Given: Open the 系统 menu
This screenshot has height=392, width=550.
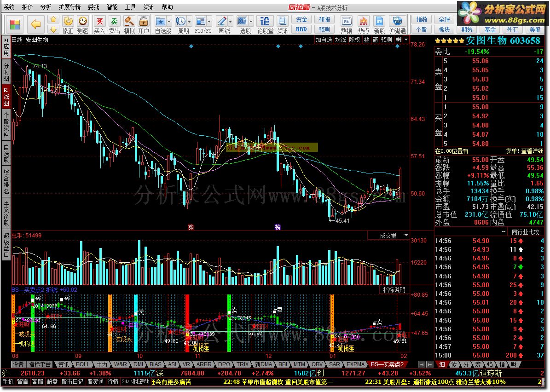Looking at the screenshot, I should coord(9,6).
